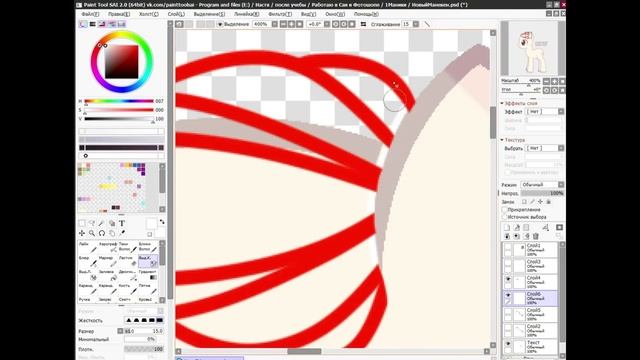Click the saturation-value color square
Screen dimensions: 640x360
[x=122, y=62]
